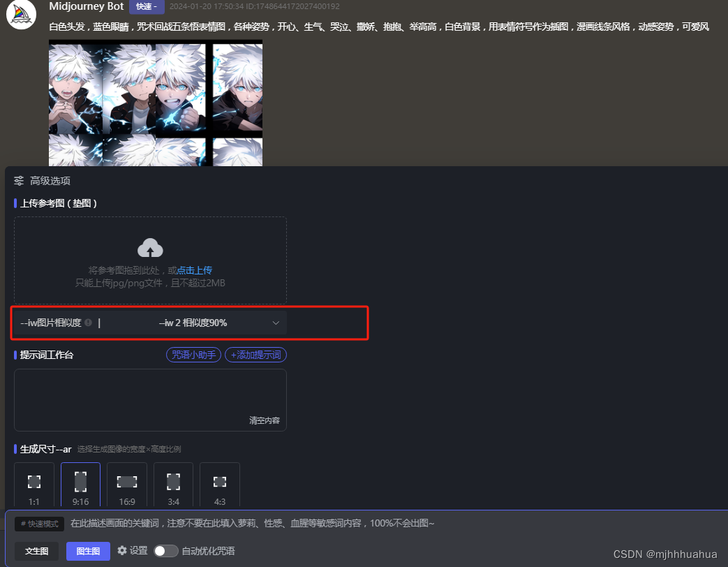Focus the 提示词工作台 prompt text area
728x567 pixels.
[x=151, y=400]
